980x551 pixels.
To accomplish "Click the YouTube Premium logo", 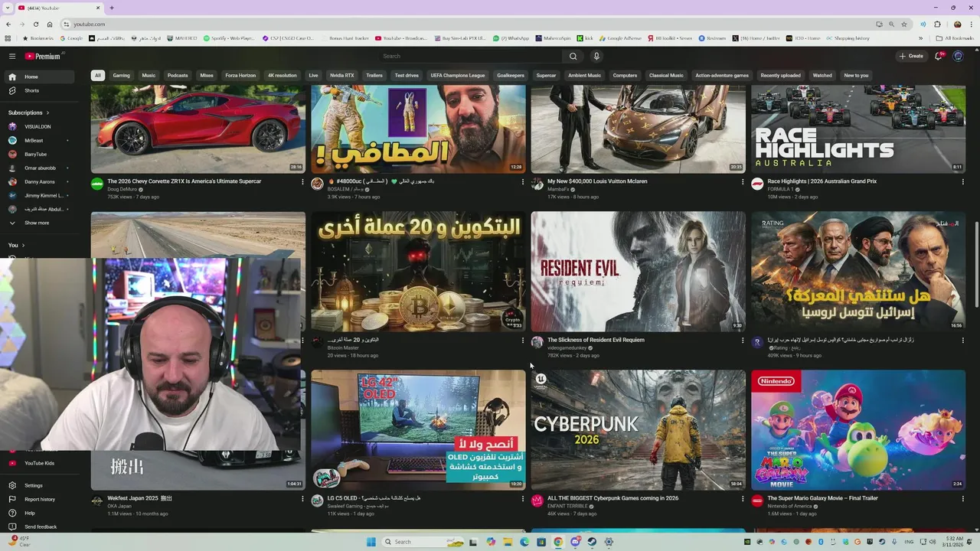I will (x=42, y=56).
